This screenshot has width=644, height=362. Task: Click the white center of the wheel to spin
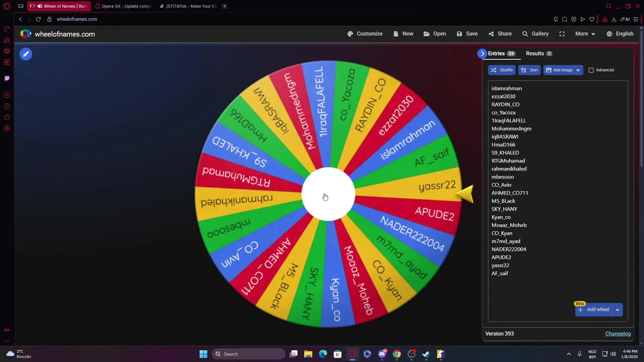[x=328, y=195]
